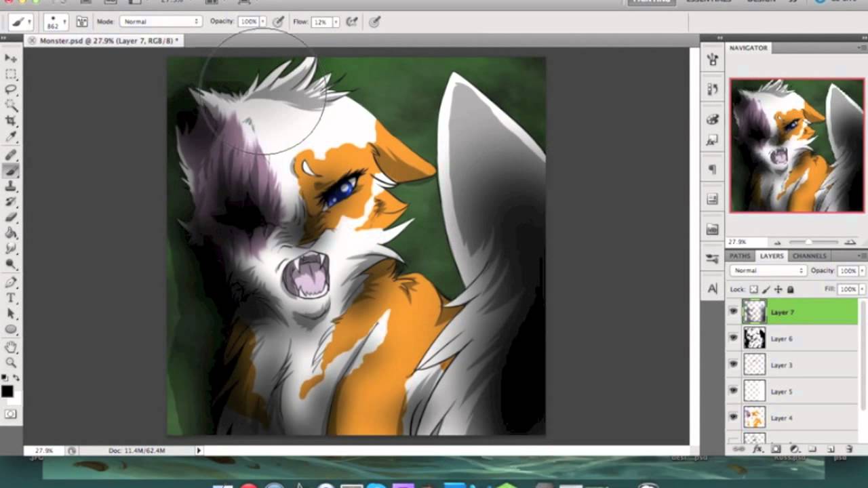Click the background white color swatch
Image resolution: width=868 pixels, height=488 pixels.
(16, 399)
